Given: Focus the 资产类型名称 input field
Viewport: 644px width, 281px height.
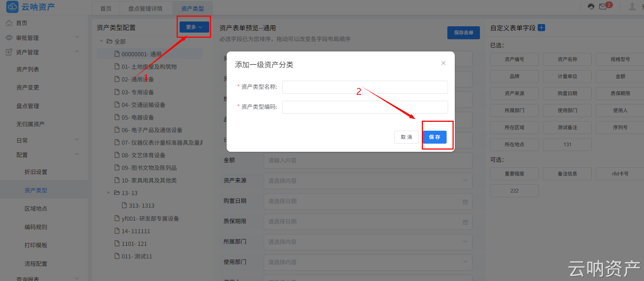Looking at the screenshot, I should click(x=365, y=87).
